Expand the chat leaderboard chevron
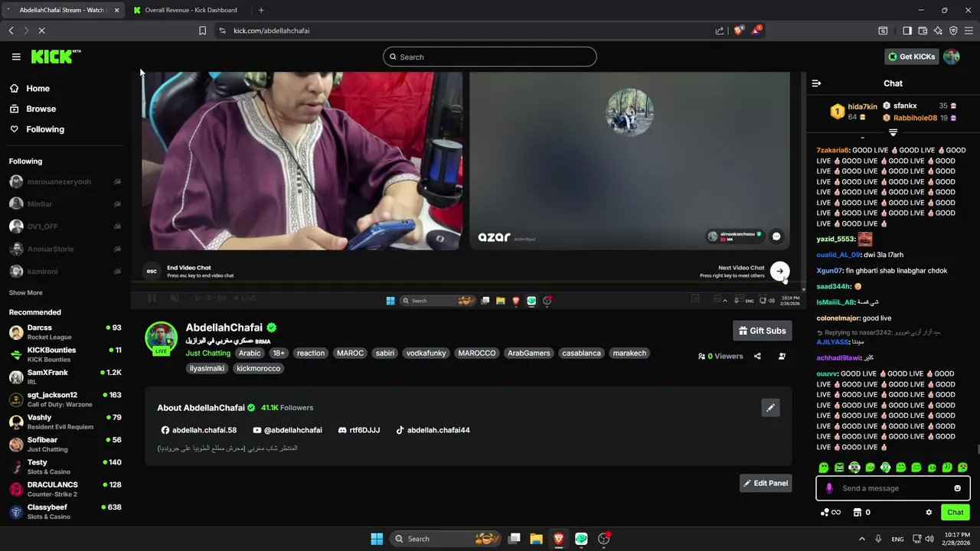 pyautogui.click(x=893, y=132)
